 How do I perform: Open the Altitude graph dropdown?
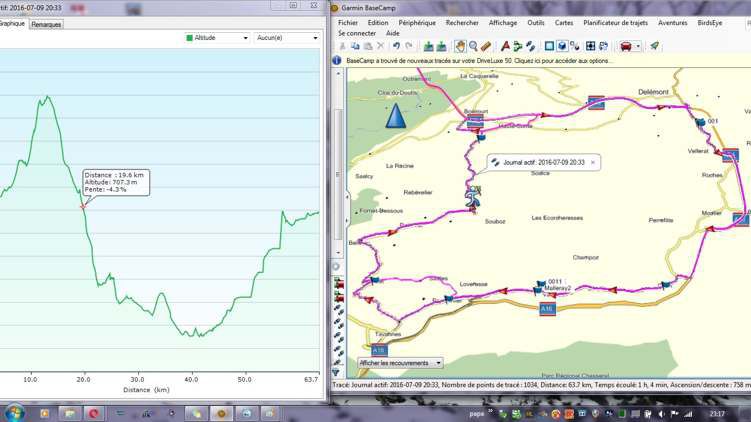pyautogui.click(x=217, y=38)
